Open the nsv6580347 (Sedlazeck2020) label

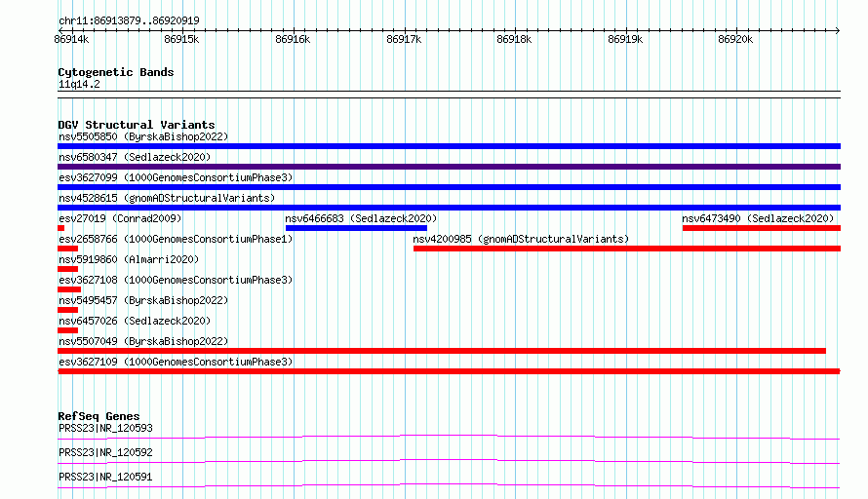point(135,157)
